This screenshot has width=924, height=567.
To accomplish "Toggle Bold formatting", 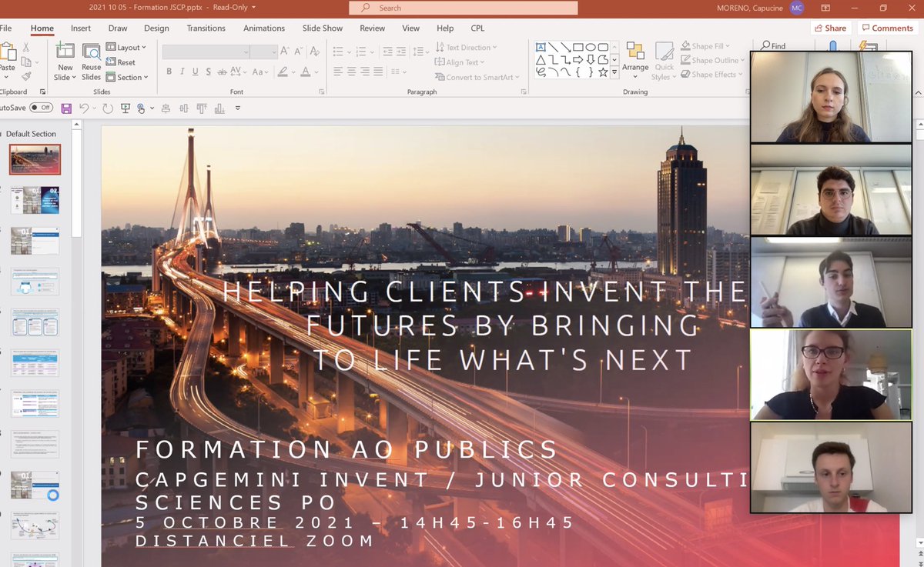I will click(169, 72).
